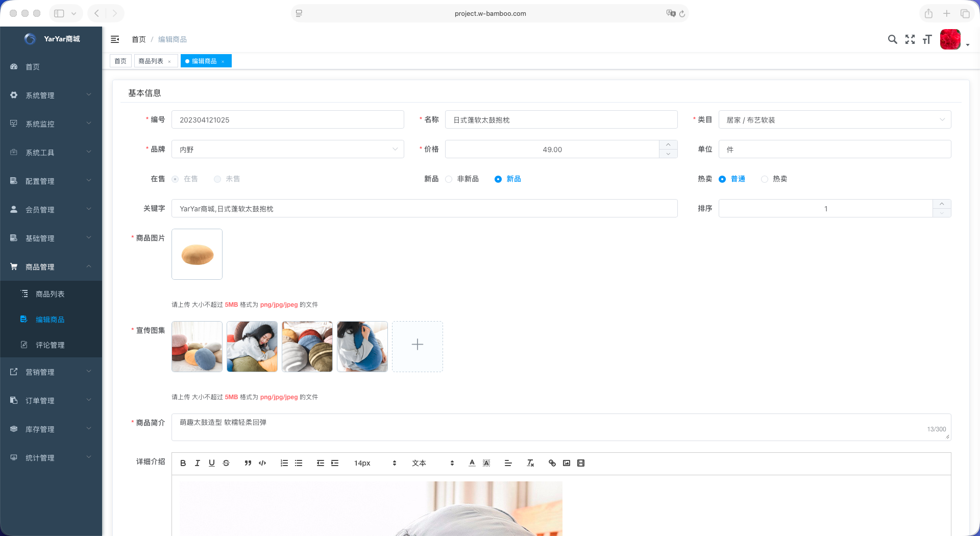Open 评论管理 in the sidebar
Image resolution: width=980 pixels, height=536 pixels.
point(51,345)
